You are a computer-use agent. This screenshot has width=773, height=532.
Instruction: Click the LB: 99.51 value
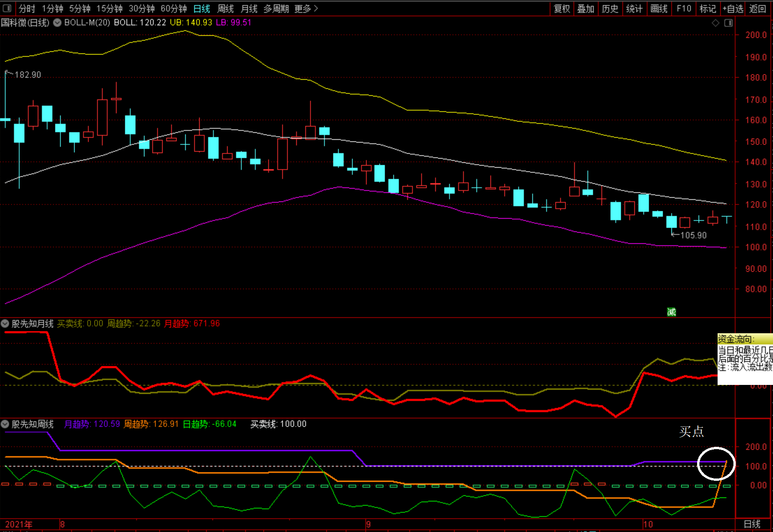(x=233, y=22)
